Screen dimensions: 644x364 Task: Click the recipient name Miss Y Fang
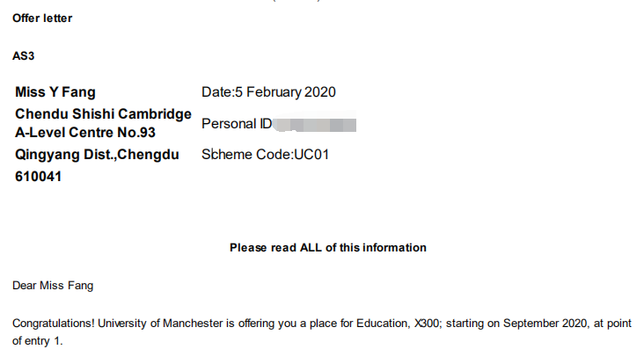click(x=55, y=92)
